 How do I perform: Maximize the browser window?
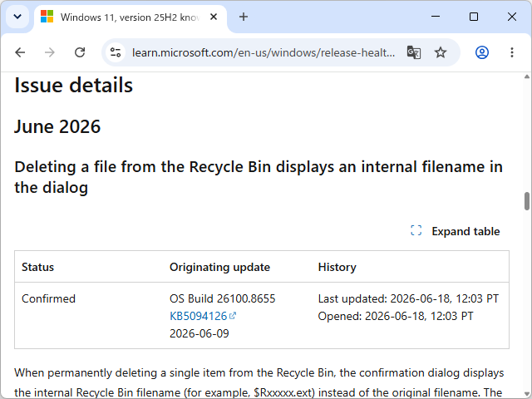pyautogui.click(x=474, y=17)
